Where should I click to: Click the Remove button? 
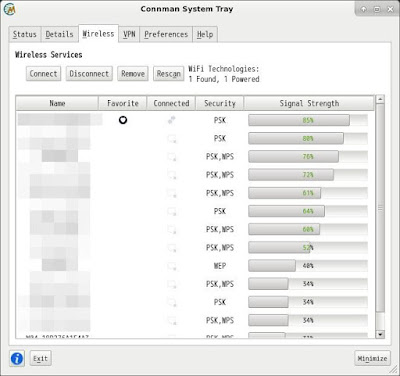click(133, 74)
